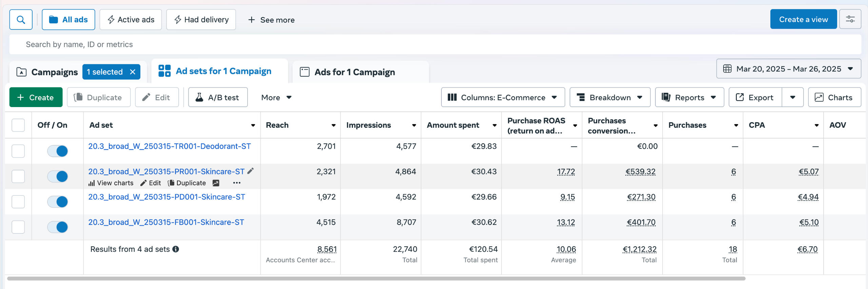Click pencil icon next to PR001-Skincare-ST name
The width and height of the screenshot is (868, 289).
click(x=251, y=171)
